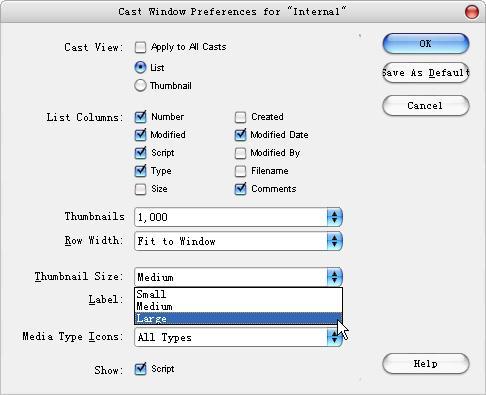
Task: Uncheck the Comments column checkbox
Action: [240, 189]
